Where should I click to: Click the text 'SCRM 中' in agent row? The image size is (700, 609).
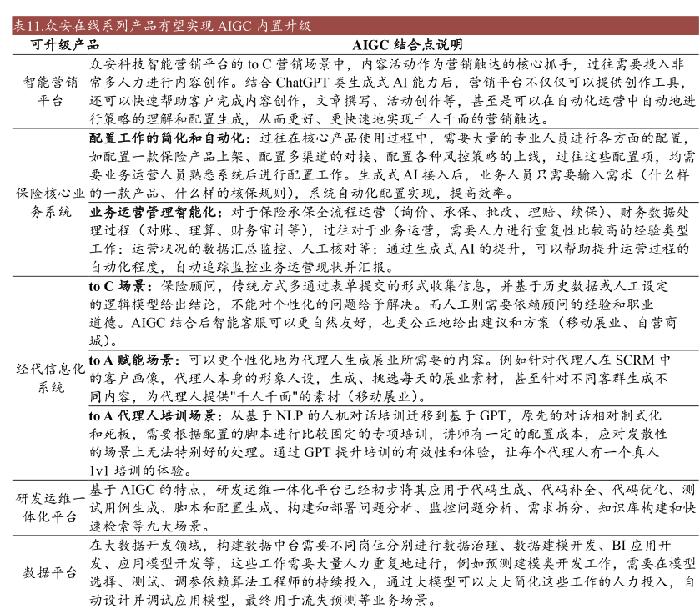[643, 360]
